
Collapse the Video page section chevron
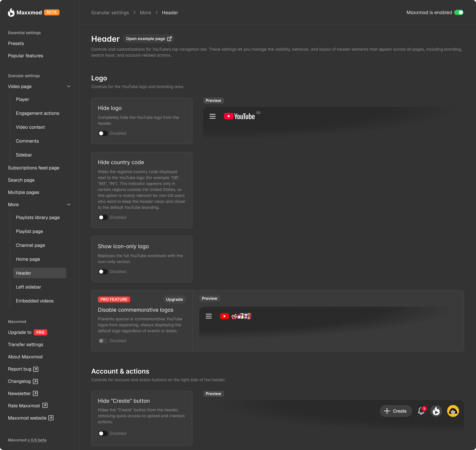pos(69,86)
